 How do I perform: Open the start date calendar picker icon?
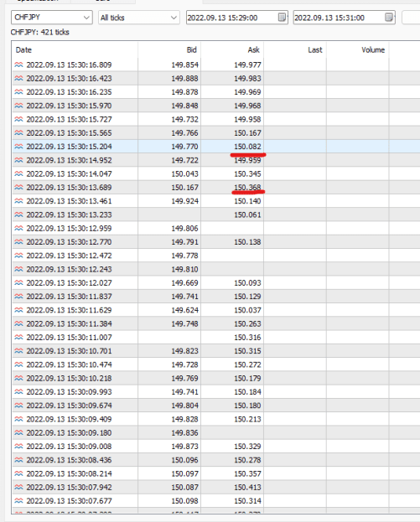click(282, 18)
